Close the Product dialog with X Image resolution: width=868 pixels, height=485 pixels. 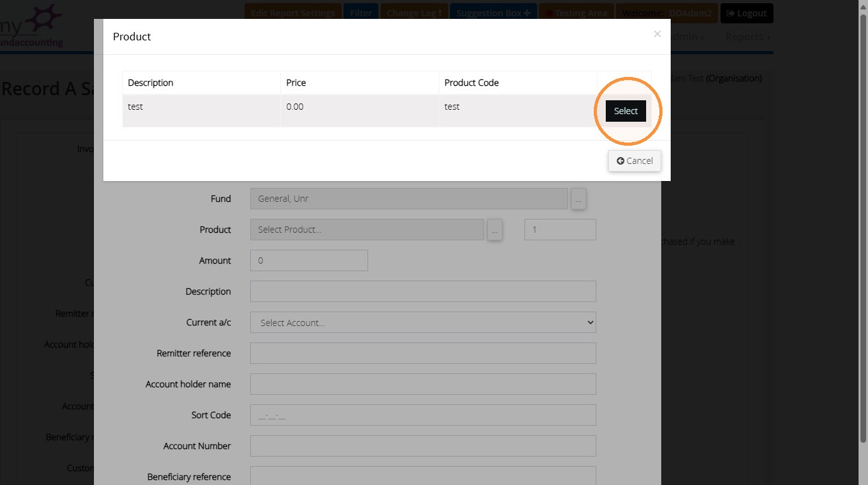click(657, 34)
